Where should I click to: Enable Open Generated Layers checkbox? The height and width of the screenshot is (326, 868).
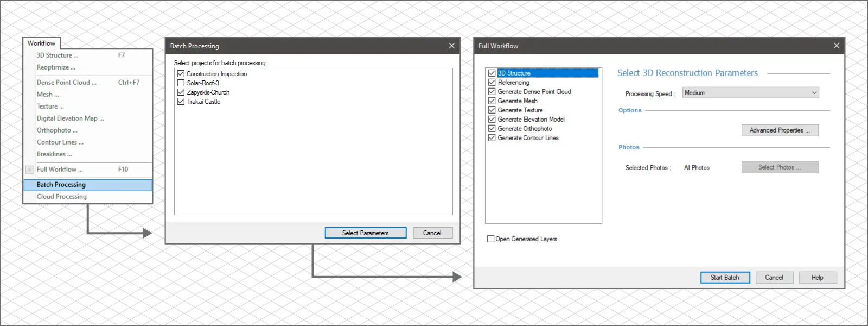pos(491,239)
